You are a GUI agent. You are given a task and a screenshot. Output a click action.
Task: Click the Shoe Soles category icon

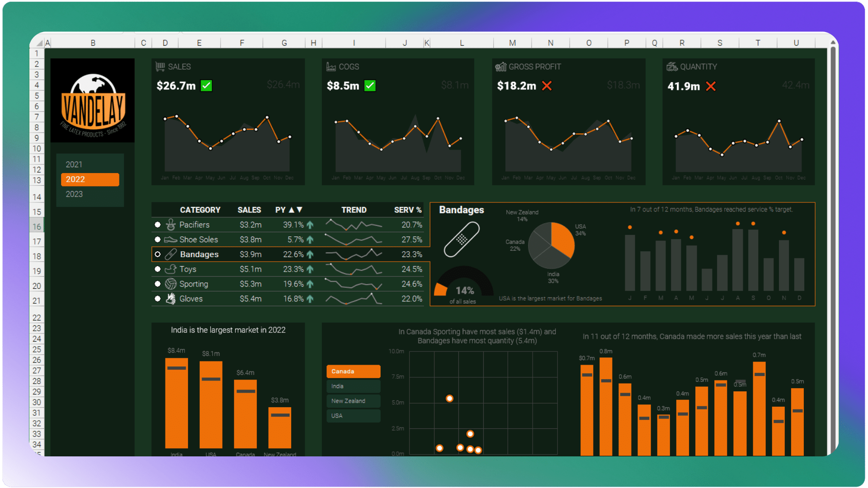(x=170, y=239)
